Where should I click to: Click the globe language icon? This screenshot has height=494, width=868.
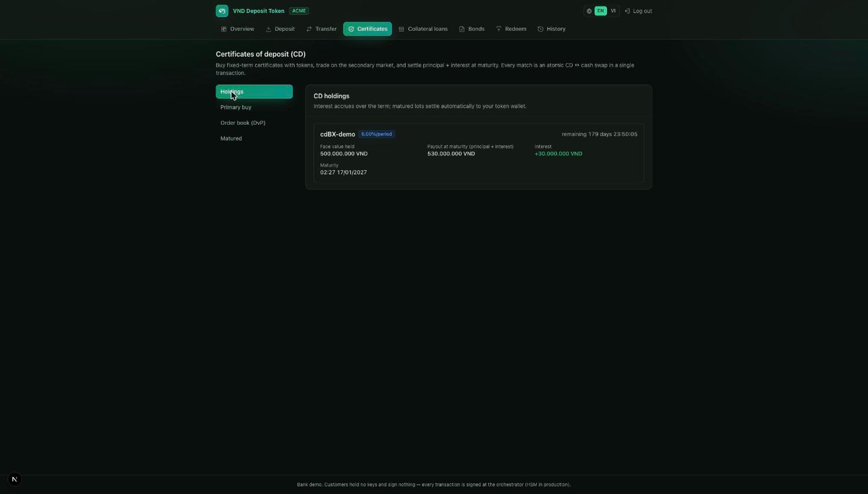click(589, 11)
